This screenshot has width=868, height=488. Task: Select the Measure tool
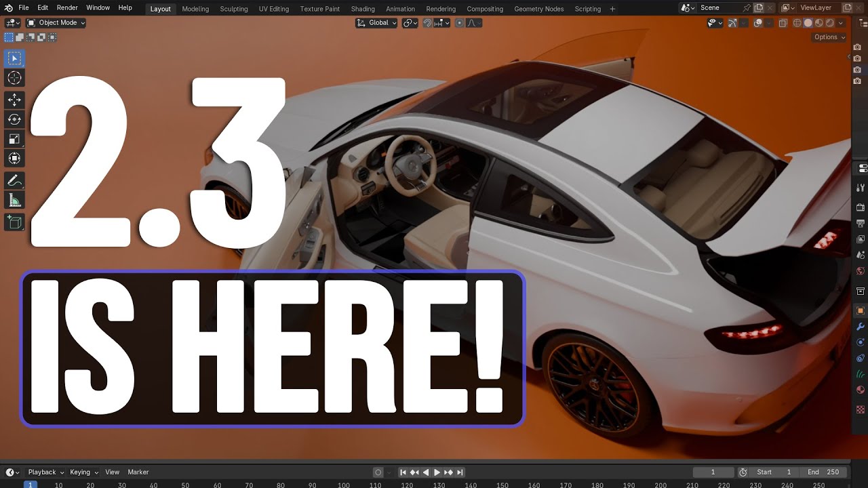(x=14, y=200)
